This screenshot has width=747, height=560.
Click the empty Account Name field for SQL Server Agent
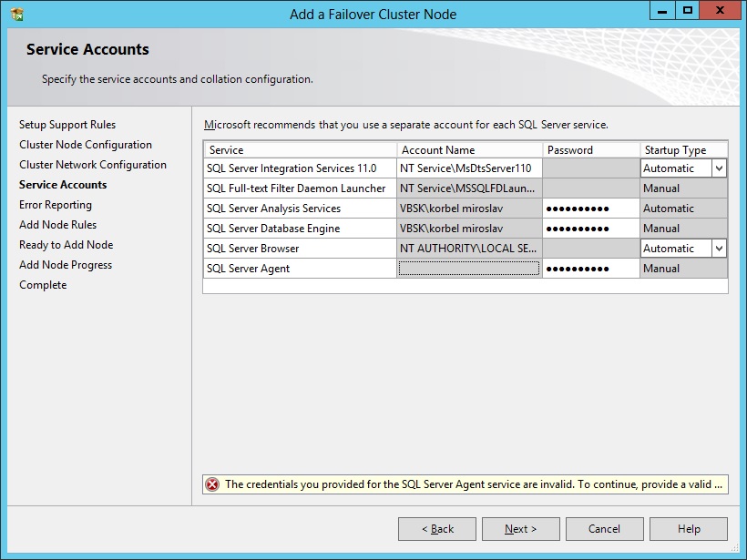(467, 268)
